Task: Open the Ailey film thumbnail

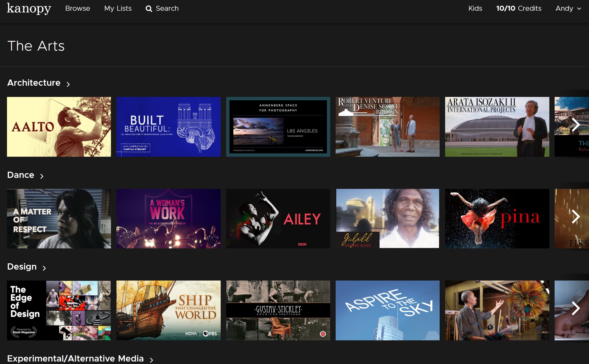Action: [x=278, y=218]
